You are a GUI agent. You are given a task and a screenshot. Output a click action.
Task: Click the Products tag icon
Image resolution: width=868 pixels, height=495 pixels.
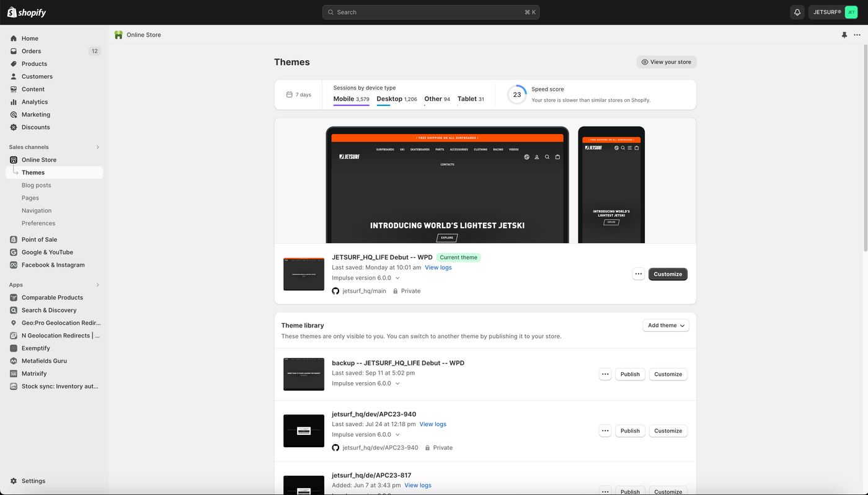[x=14, y=64]
